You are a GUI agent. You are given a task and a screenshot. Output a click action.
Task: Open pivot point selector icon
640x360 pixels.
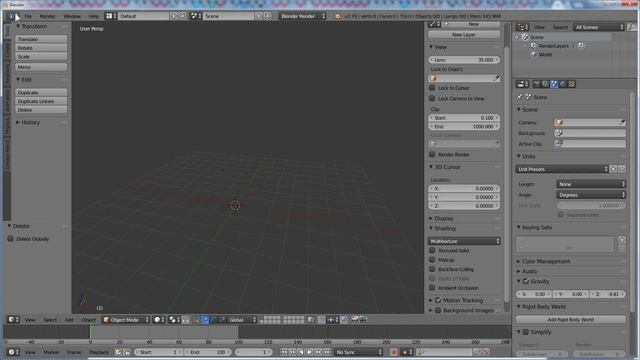(174, 320)
